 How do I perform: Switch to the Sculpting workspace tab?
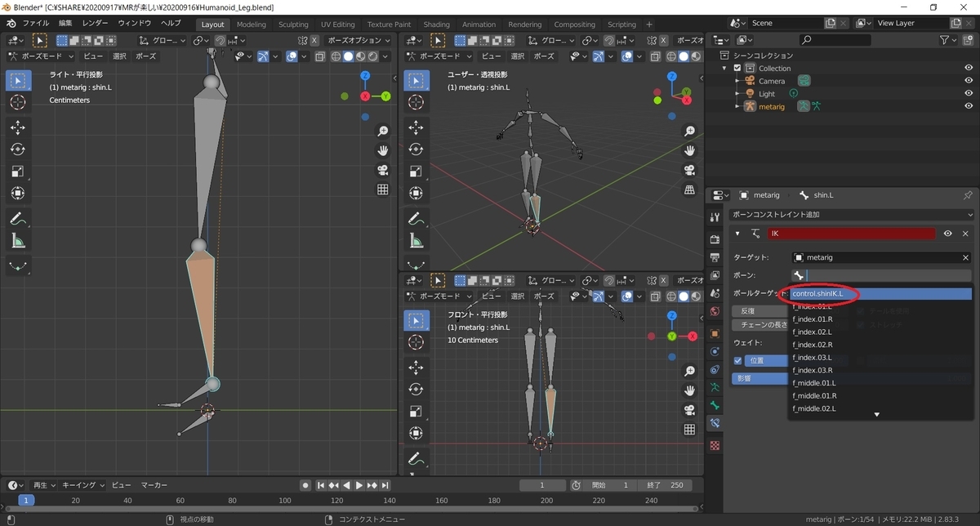293,25
